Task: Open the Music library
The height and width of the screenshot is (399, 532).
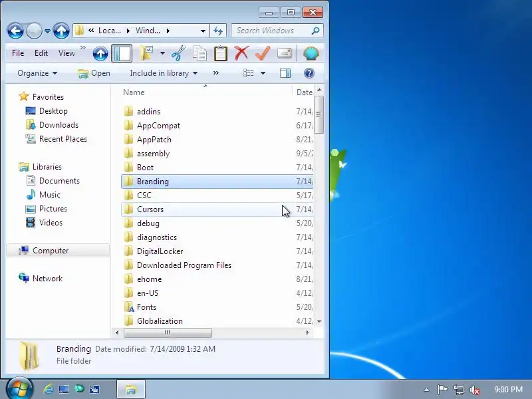Action: [x=49, y=195]
